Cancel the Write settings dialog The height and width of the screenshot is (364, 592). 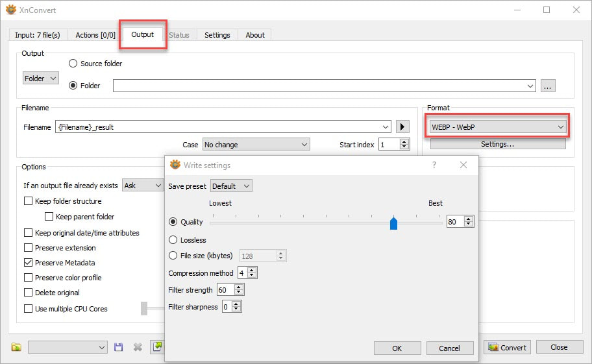(450, 348)
